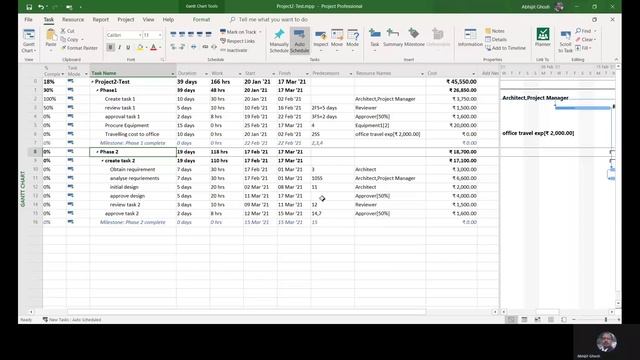Insert a Summary task
This screenshot has width=640, height=360.
tap(393, 38)
